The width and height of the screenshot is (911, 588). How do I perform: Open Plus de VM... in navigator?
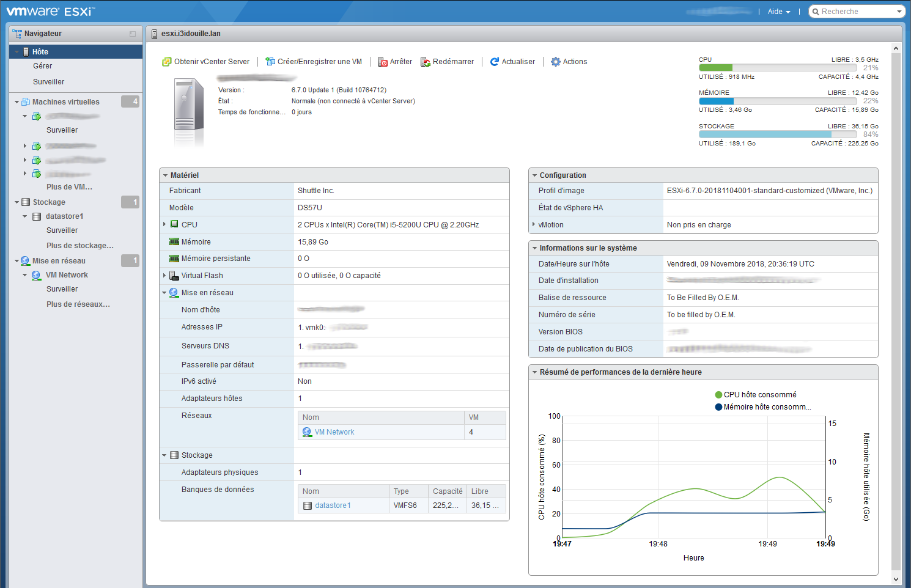point(69,187)
